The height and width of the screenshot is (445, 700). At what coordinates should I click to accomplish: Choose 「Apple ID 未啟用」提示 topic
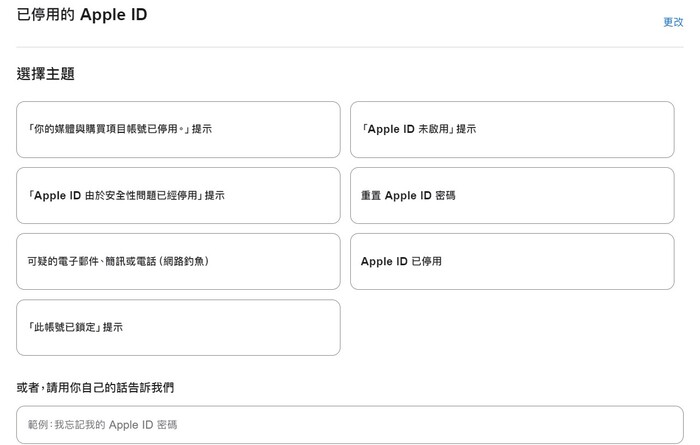[x=512, y=129]
